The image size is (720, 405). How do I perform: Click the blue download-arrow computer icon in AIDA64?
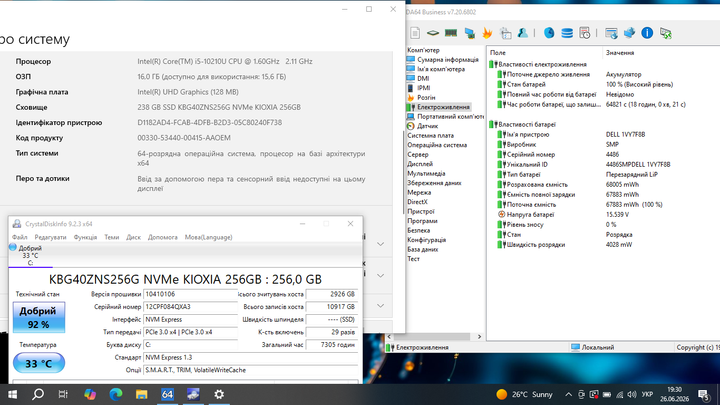click(629, 33)
